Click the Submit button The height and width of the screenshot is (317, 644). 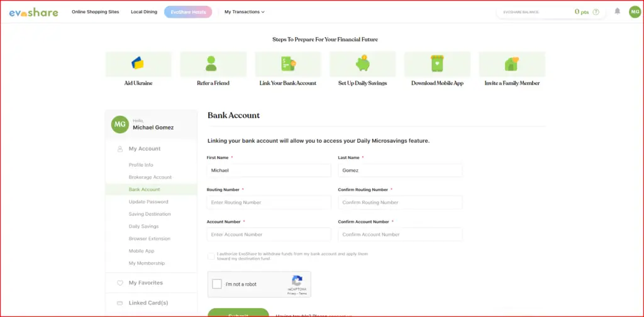(x=238, y=313)
